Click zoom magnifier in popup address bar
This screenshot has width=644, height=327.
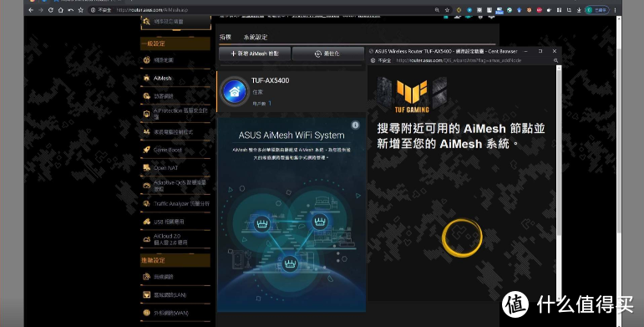[x=555, y=60]
